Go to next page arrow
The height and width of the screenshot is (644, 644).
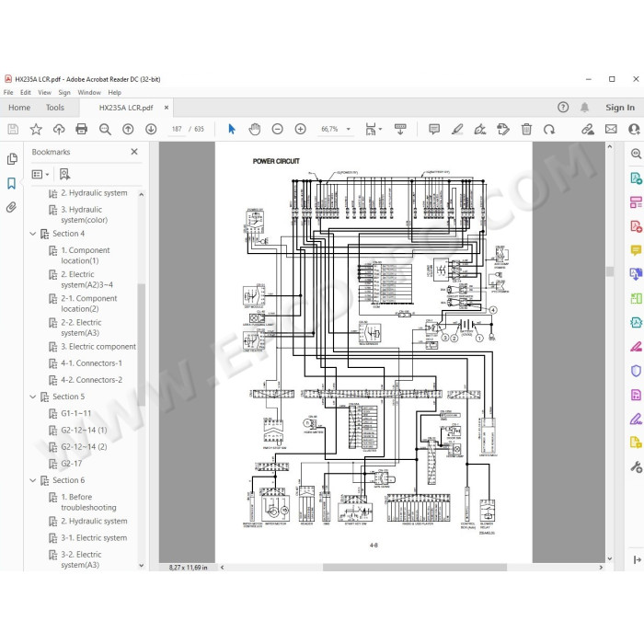click(151, 130)
